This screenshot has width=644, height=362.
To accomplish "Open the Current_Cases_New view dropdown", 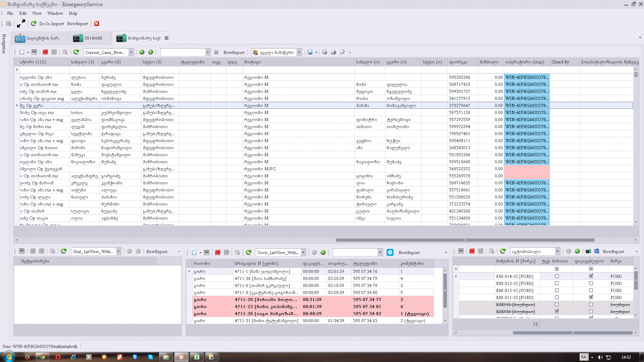I will [x=131, y=52].
